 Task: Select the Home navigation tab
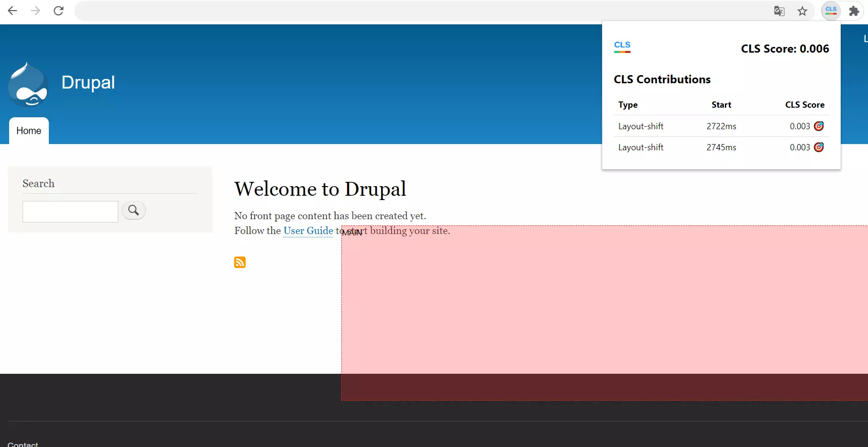[29, 131]
